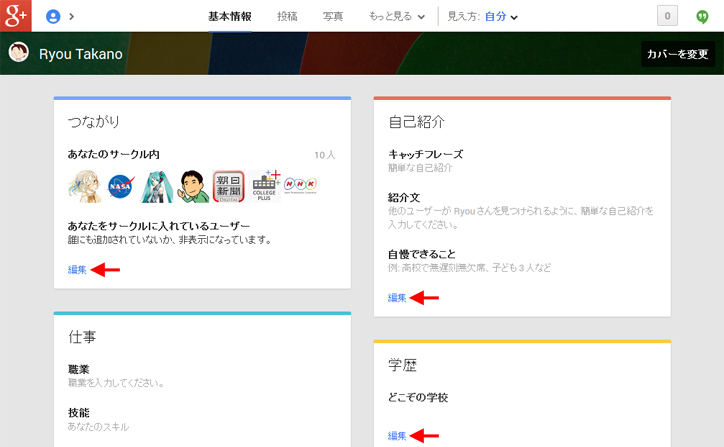This screenshot has height=447, width=724.
Task: Click the 朝日新聞 circle member avatar
Action: pyautogui.click(x=228, y=185)
